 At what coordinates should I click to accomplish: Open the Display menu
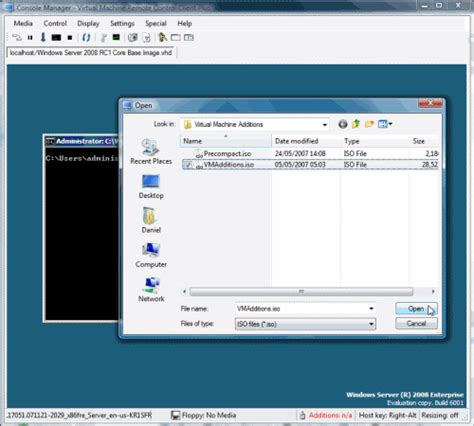coord(88,23)
